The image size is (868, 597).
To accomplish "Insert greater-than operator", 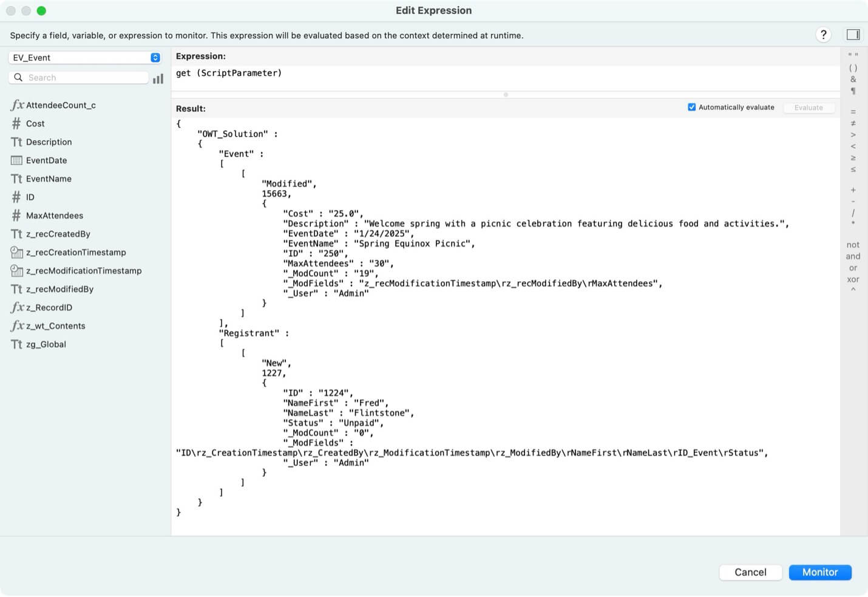I will [x=853, y=135].
